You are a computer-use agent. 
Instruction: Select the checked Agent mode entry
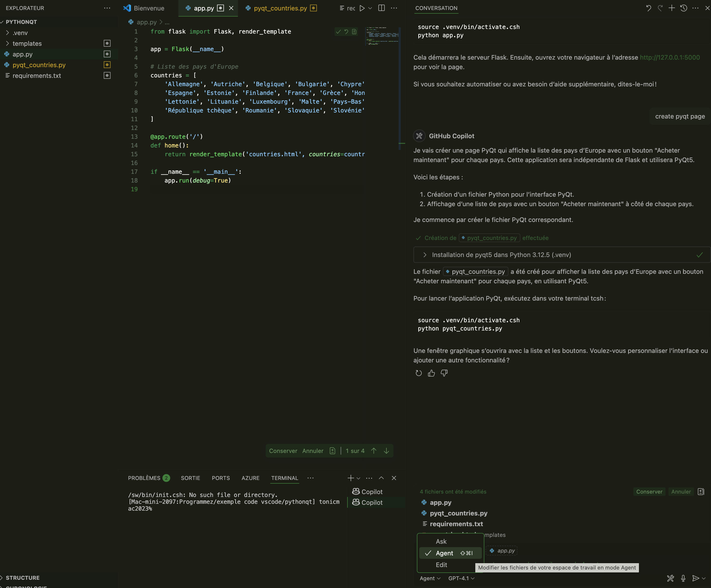point(444,553)
